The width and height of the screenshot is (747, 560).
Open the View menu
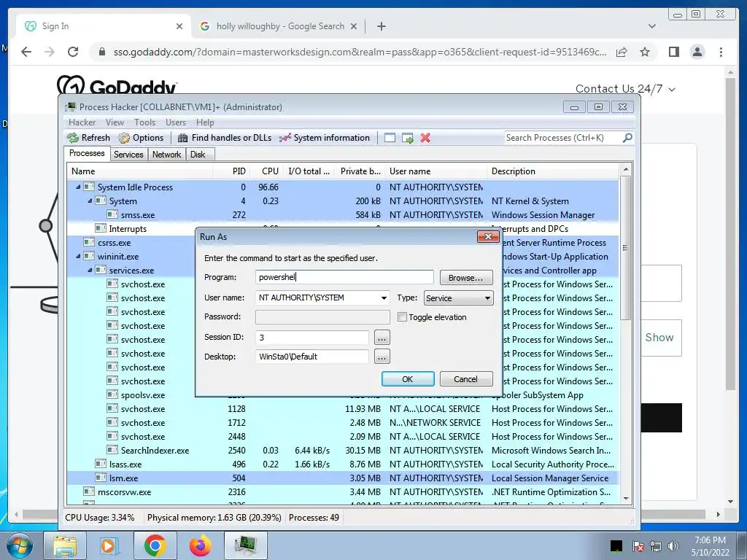[x=115, y=122]
